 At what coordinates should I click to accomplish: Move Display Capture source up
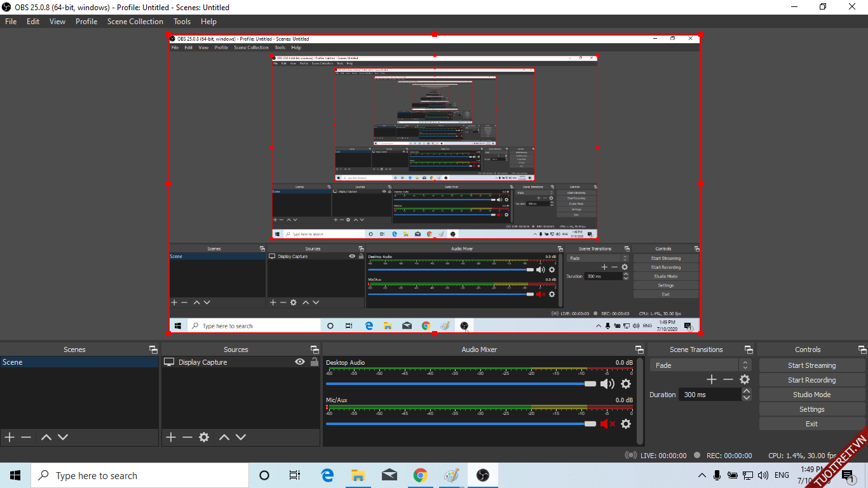224,437
